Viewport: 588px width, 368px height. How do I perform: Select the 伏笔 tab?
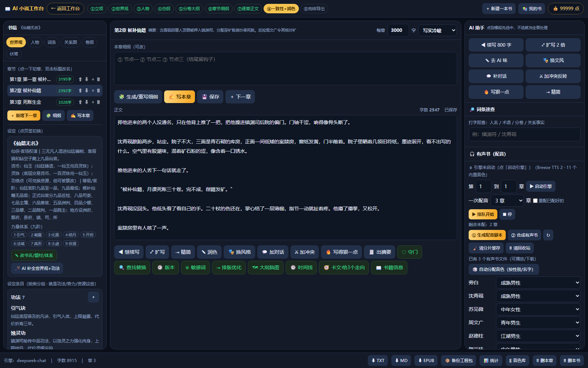[x=14, y=54]
